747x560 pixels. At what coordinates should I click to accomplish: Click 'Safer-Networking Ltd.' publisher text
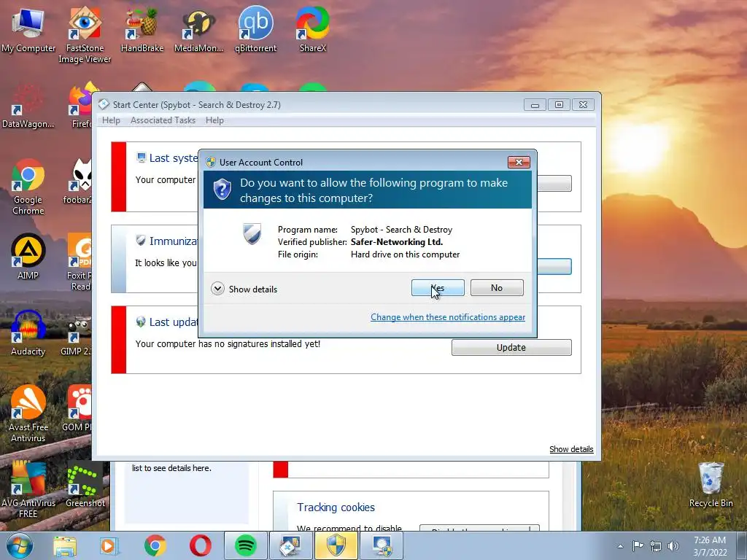click(396, 242)
